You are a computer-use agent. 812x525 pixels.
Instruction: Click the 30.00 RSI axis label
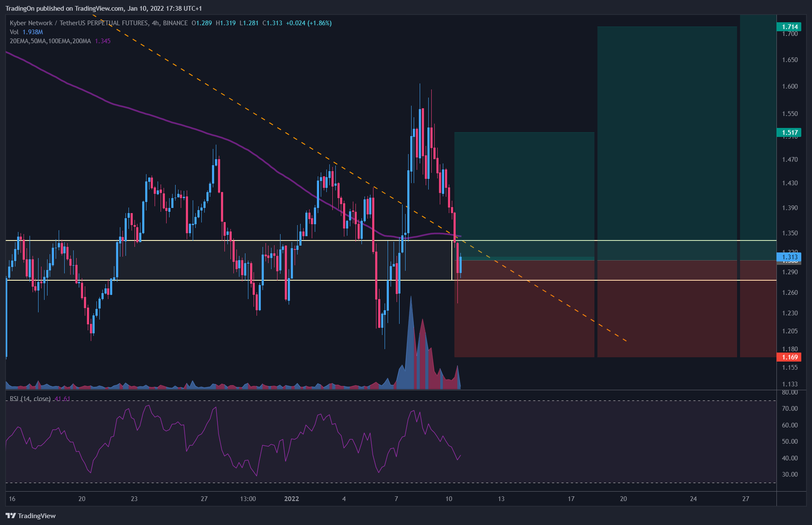pyautogui.click(x=790, y=474)
